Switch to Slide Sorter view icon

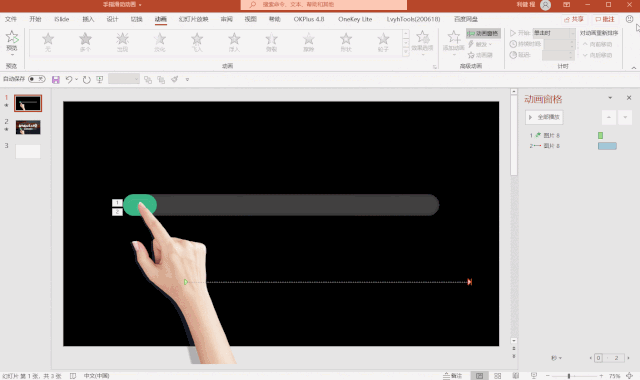click(x=498, y=376)
